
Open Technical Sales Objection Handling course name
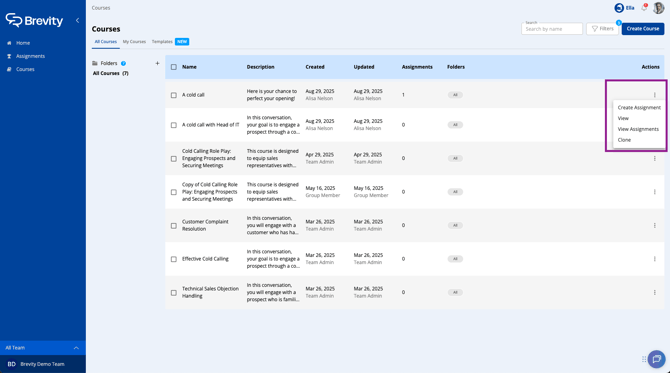(210, 292)
